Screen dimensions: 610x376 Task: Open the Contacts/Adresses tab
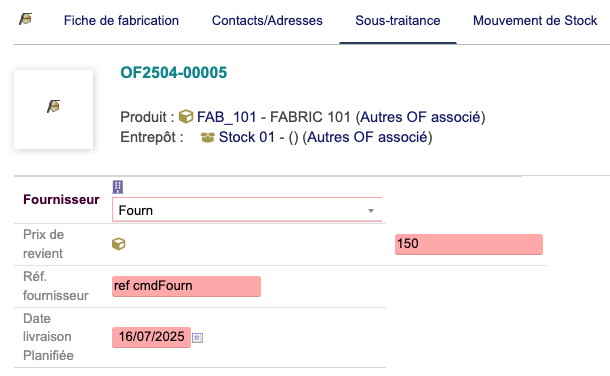point(267,20)
